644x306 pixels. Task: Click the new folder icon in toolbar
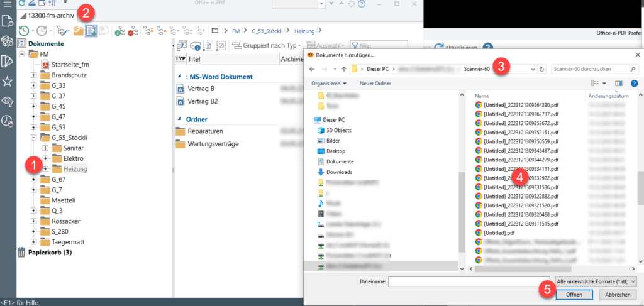[79, 30]
